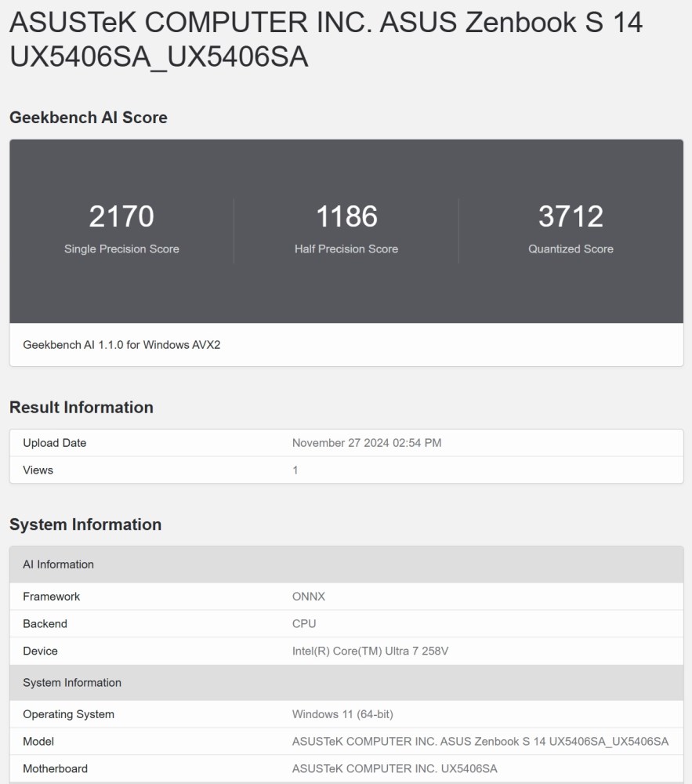This screenshot has width=692, height=784.
Task: Click the ASUS Zenbook S 14 page title
Action: coord(325,38)
